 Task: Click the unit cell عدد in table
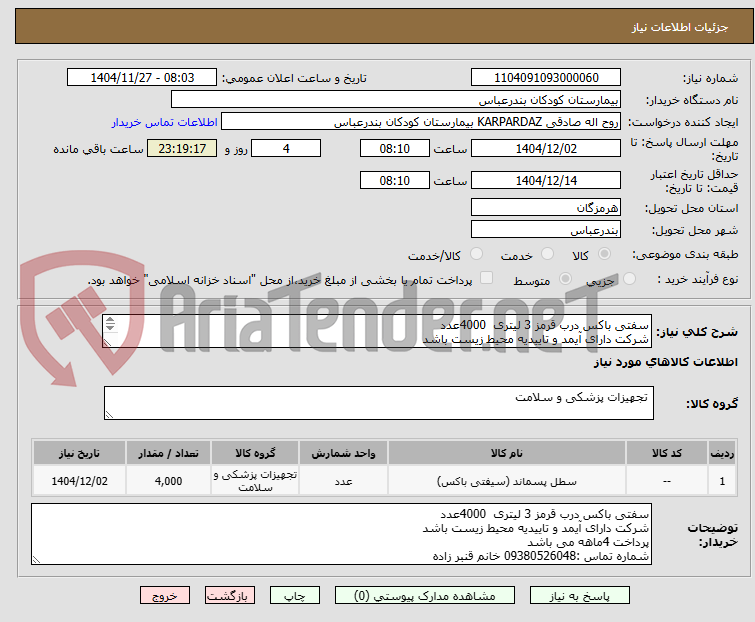click(x=343, y=481)
